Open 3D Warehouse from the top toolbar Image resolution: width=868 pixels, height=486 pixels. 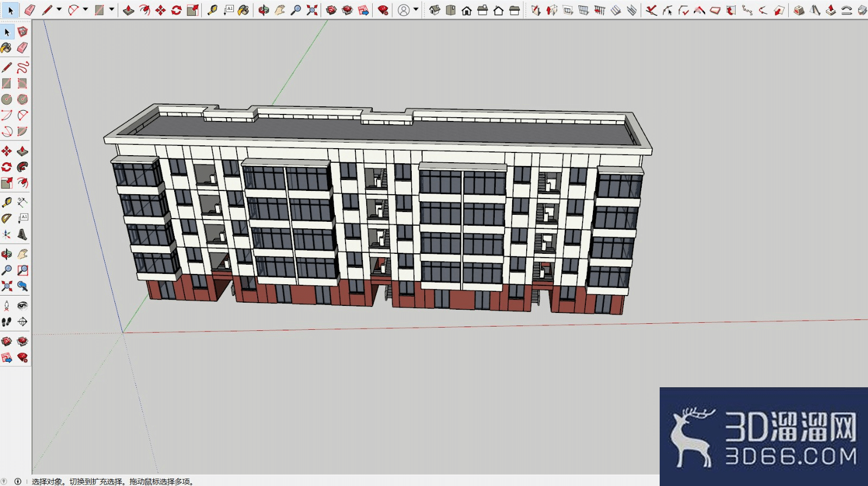[331, 10]
